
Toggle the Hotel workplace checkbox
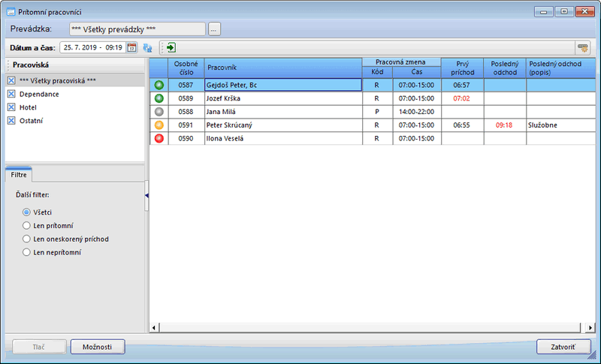[11, 107]
